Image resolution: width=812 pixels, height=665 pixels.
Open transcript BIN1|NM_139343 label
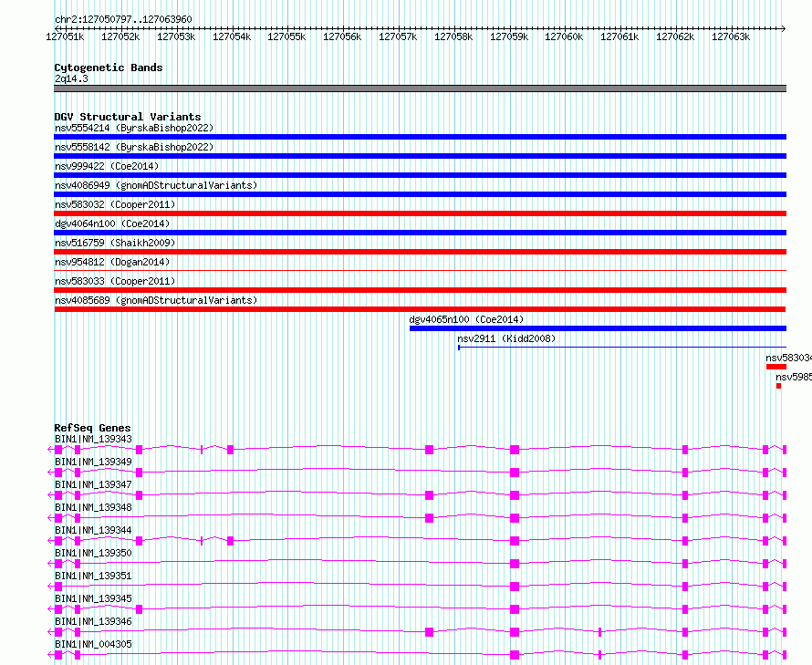click(93, 439)
